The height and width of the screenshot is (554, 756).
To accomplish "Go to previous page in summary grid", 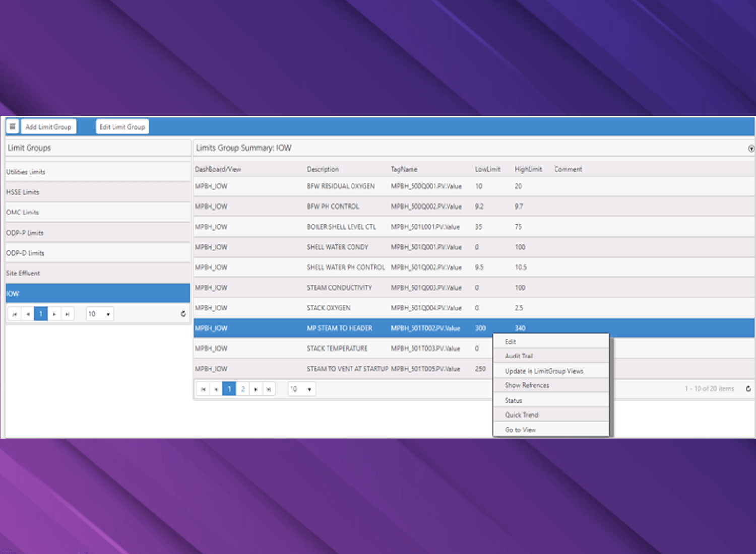I will pyautogui.click(x=216, y=389).
